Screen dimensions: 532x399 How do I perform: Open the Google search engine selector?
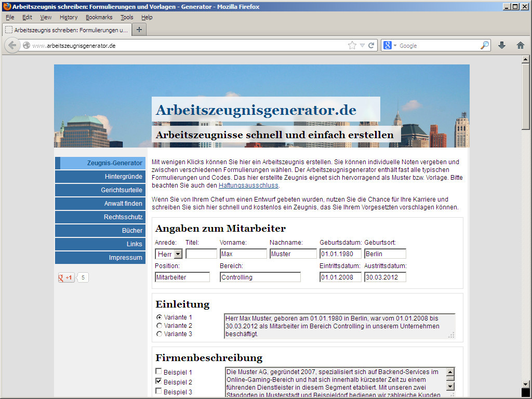click(x=389, y=45)
